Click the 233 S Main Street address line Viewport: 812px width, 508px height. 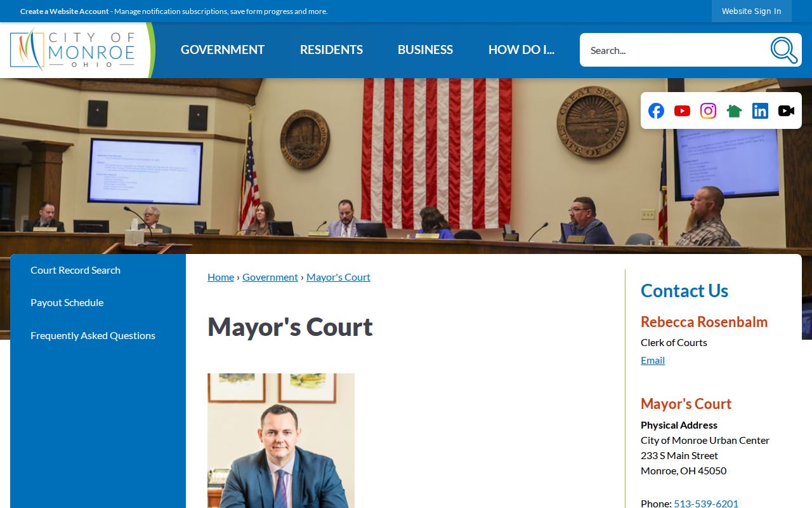pos(679,455)
